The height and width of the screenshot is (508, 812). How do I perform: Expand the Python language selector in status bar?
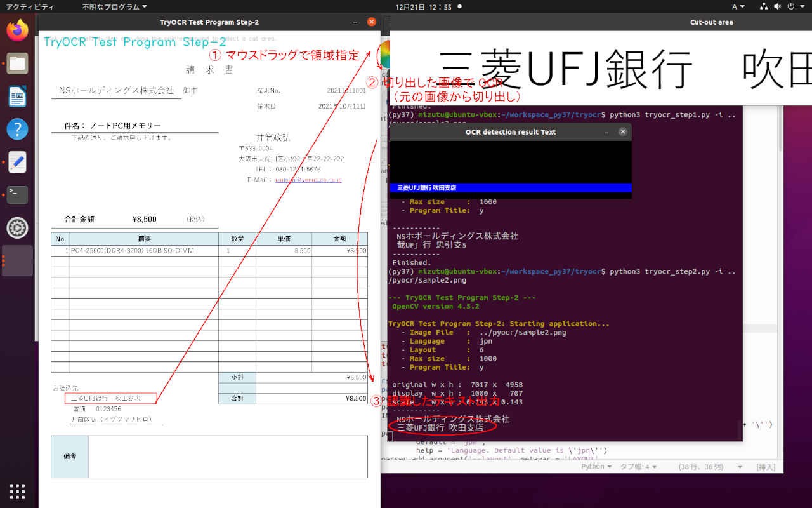tap(596, 467)
